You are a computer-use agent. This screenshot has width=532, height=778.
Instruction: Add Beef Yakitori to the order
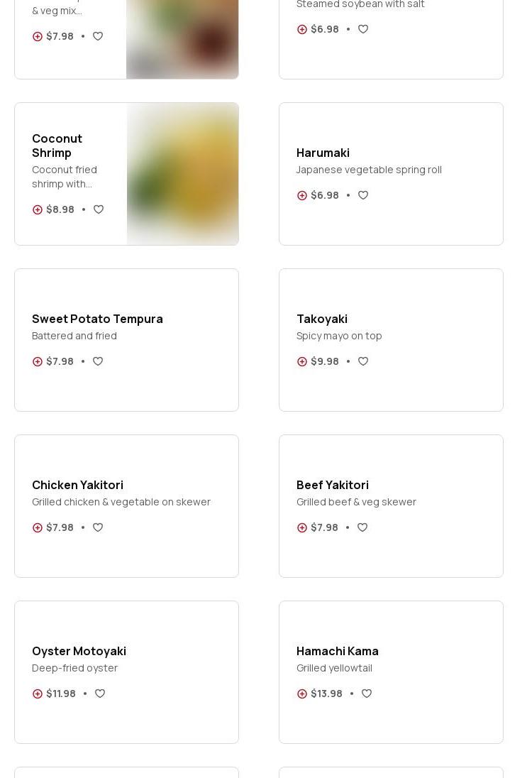(x=302, y=527)
